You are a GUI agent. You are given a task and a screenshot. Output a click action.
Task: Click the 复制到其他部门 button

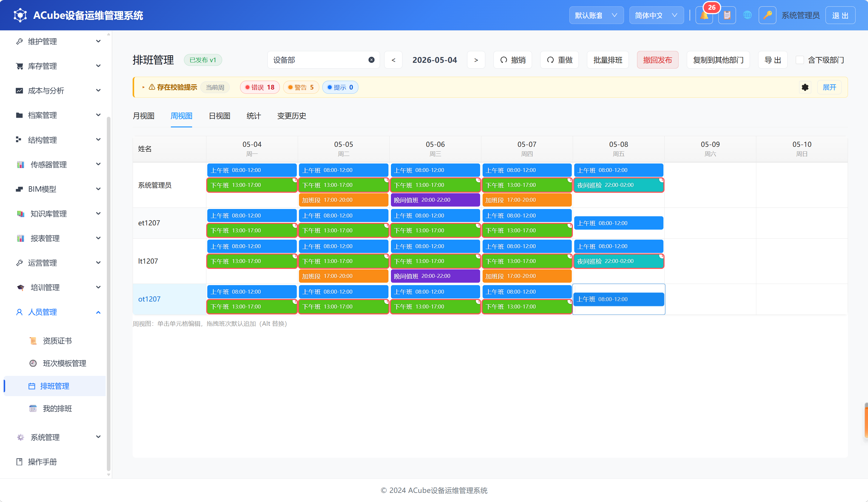tap(718, 60)
